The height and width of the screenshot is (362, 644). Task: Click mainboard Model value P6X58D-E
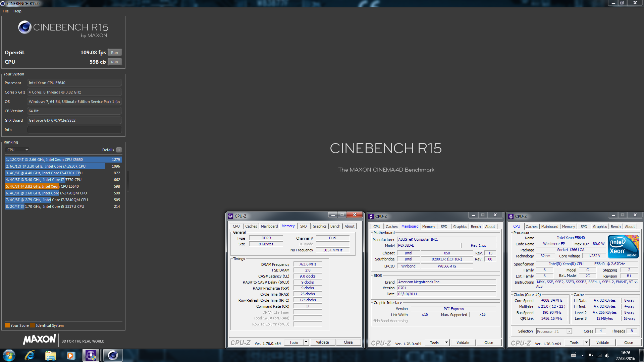(429, 246)
